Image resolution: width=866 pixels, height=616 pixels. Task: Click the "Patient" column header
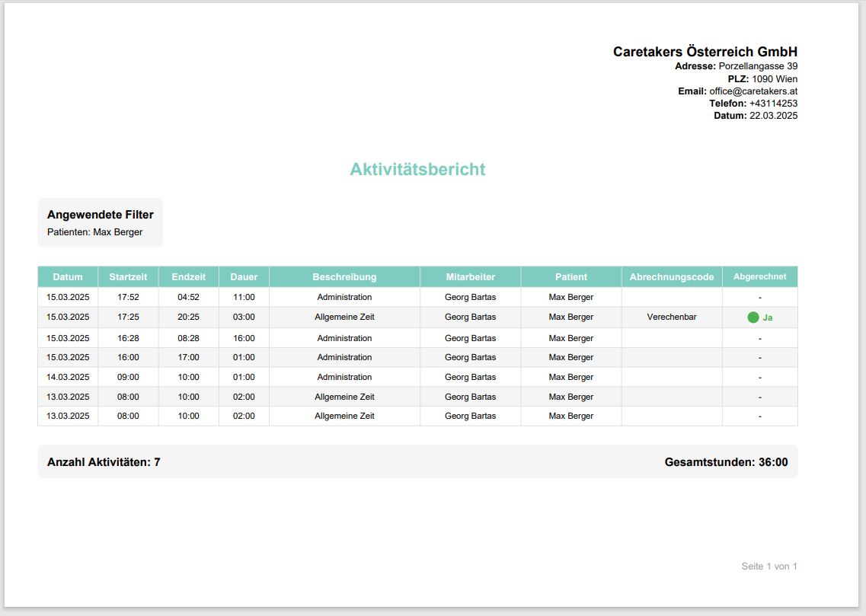click(x=570, y=277)
